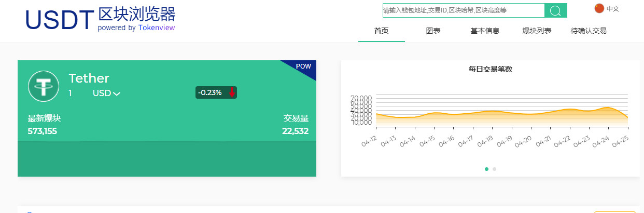Viewport: 644px width, 213px height.
Task: Click the USDT logo text
Action: [59, 20]
